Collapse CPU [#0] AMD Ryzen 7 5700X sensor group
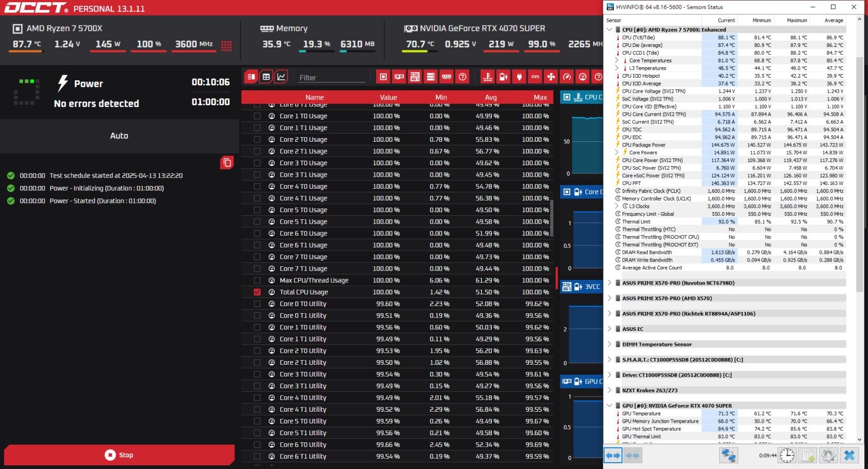Image resolution: width=868 pixels, height=469 pixels. click(x=609, y=30)
